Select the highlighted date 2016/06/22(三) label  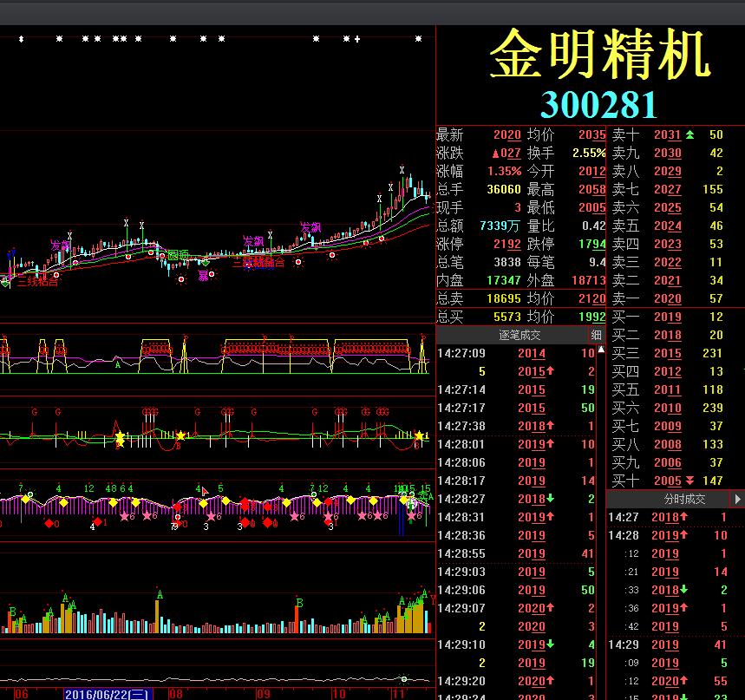click(x=108, y=694)
